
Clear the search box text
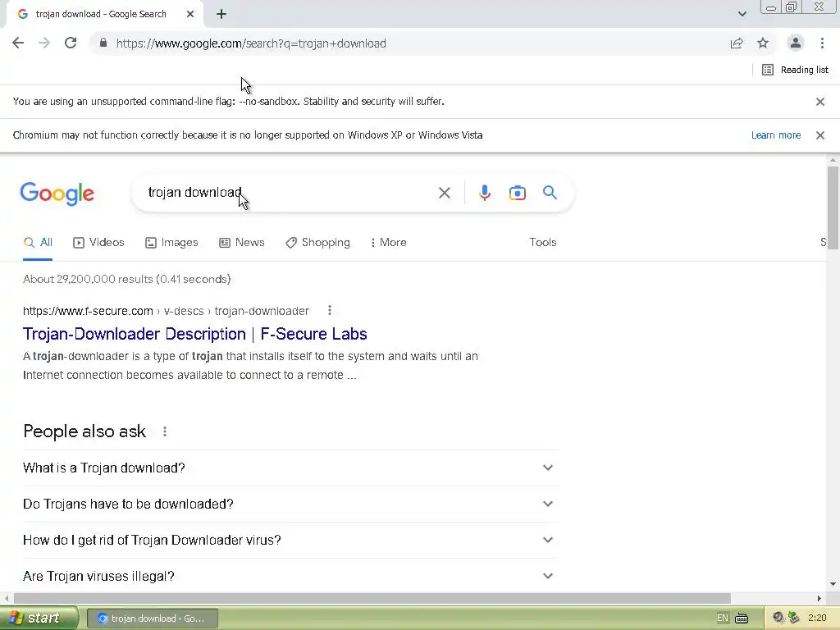click(444, 193)
